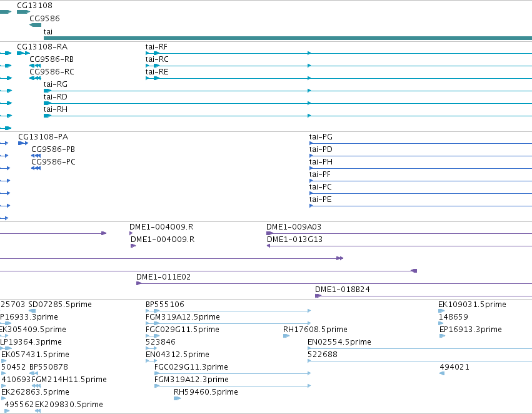This screenshot has height=414, width=532.
Task: Select transcript CG9586-RB
Action: point(51,59)
